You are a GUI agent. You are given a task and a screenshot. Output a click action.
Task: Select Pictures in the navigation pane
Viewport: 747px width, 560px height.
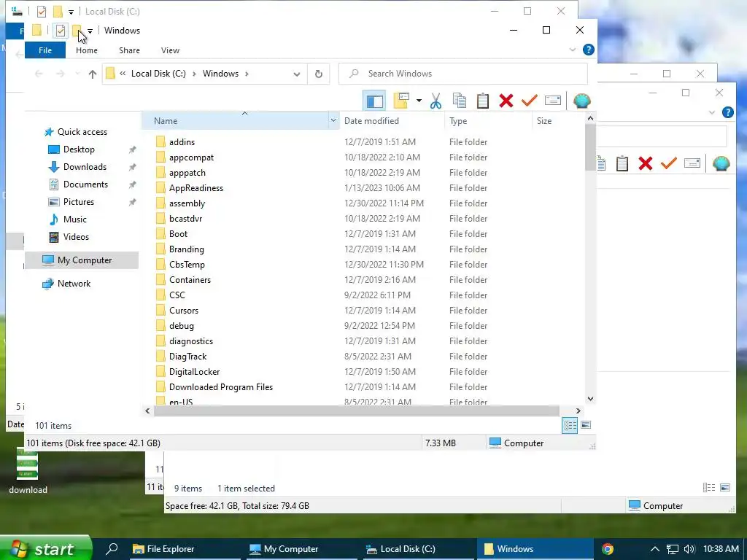click(x=79, y=202)
